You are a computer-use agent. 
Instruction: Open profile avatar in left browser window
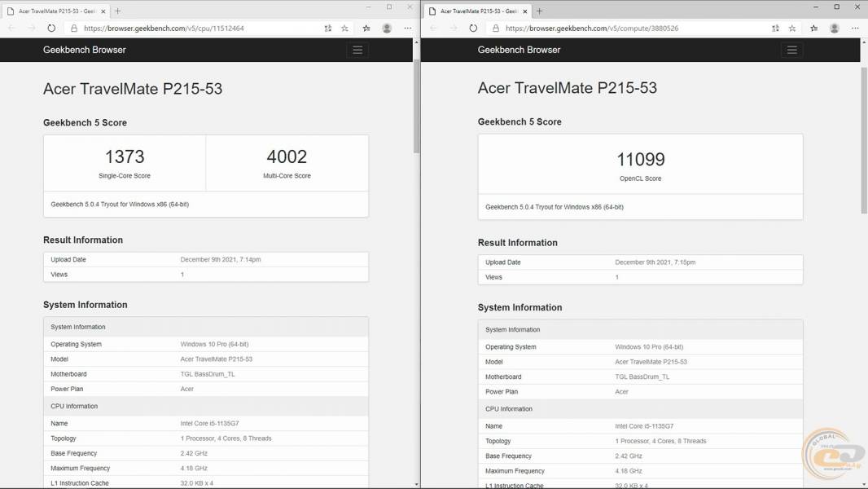point(387,29)
